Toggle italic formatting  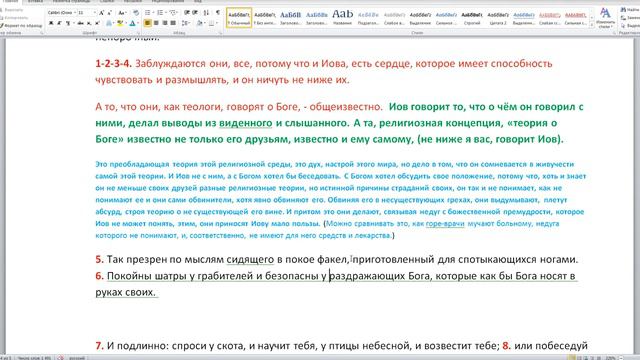click(x=59, y=23)
